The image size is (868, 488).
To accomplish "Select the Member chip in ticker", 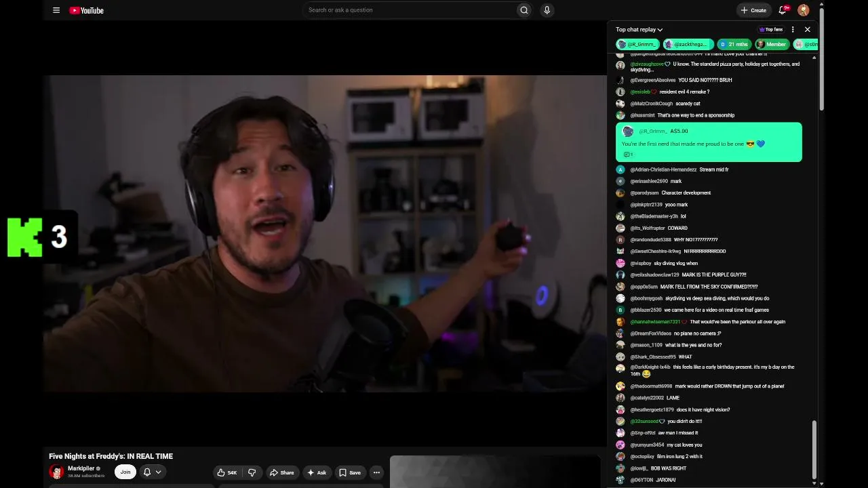I will [772, 44].
